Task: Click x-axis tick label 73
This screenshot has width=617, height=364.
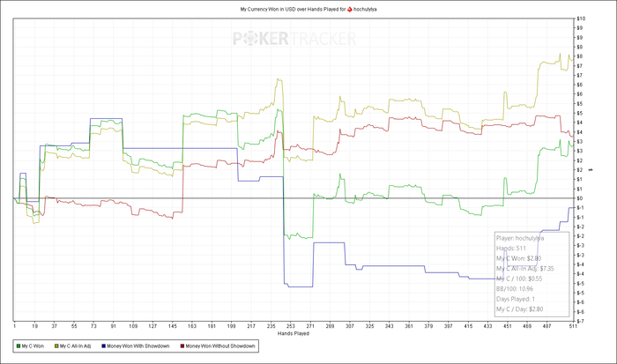Action: [x=93, y=326]
